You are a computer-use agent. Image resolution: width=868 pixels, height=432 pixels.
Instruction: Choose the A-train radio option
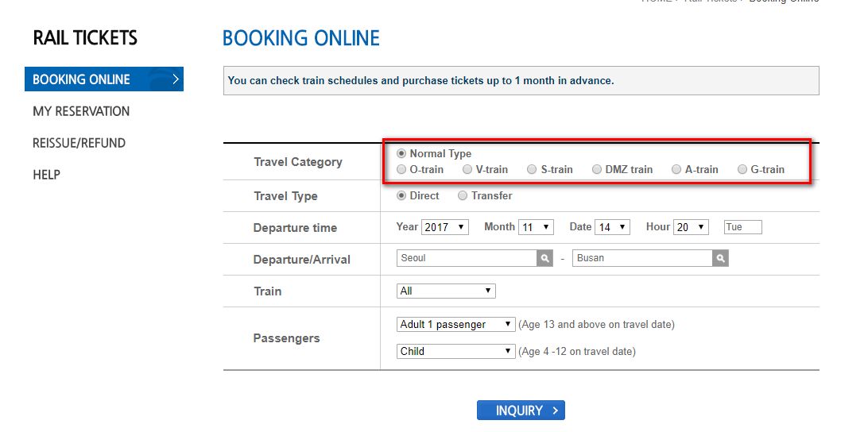tap(676, 169)
